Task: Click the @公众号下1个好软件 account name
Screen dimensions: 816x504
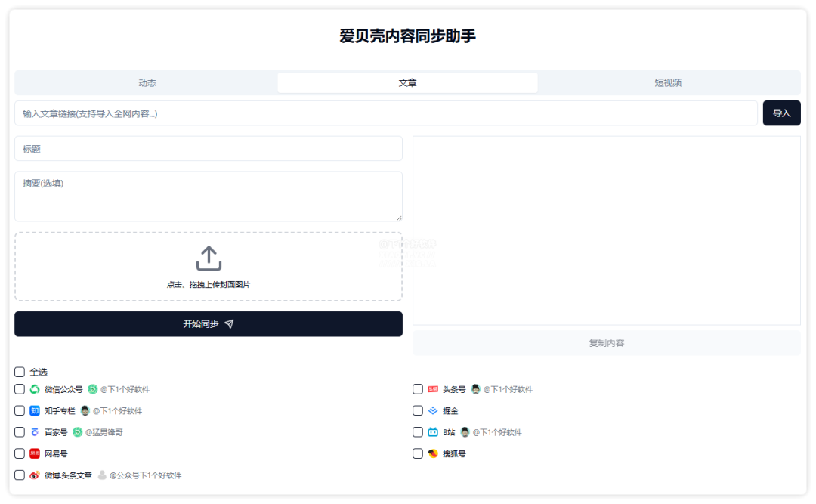Action: pyautogui.click(x=146, y=475)
